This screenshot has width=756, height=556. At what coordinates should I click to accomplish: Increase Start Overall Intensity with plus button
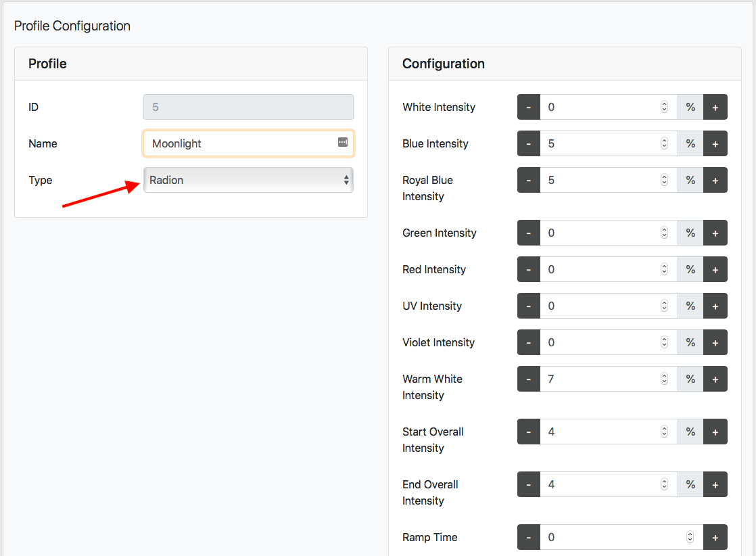715,432
